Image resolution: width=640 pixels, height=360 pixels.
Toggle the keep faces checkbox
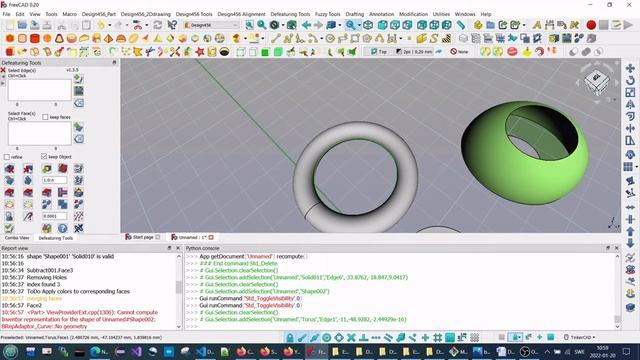coord(45,117)
